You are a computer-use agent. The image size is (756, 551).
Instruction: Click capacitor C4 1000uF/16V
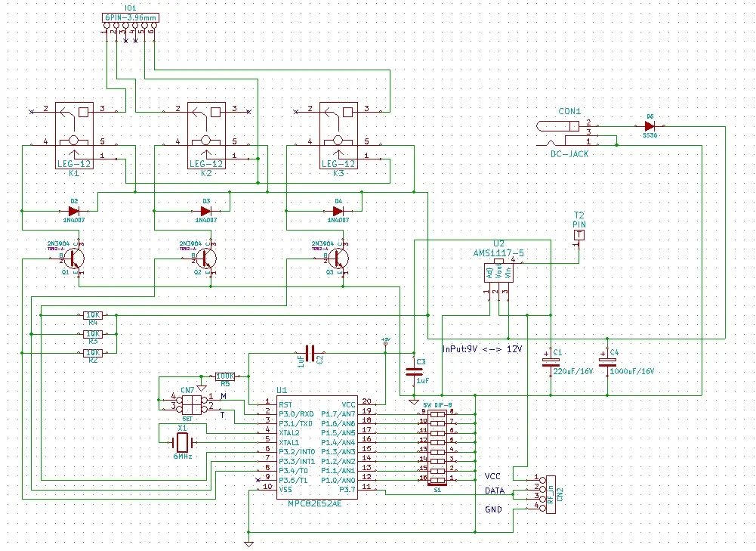click(607, 362)
